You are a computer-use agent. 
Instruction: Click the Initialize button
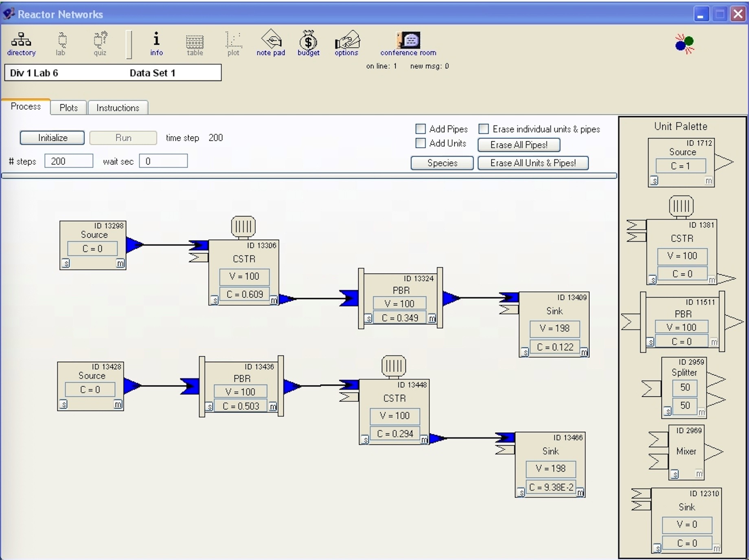[x=53, y=138]
